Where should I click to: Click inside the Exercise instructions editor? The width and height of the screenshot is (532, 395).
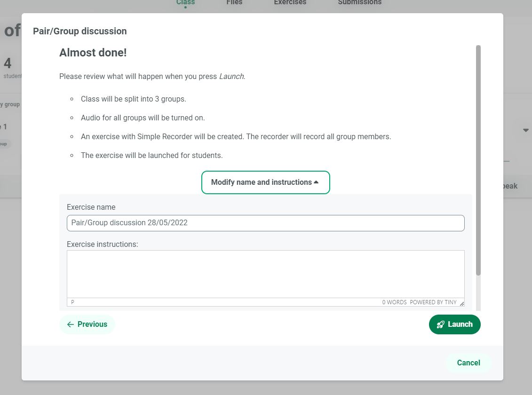265,274
